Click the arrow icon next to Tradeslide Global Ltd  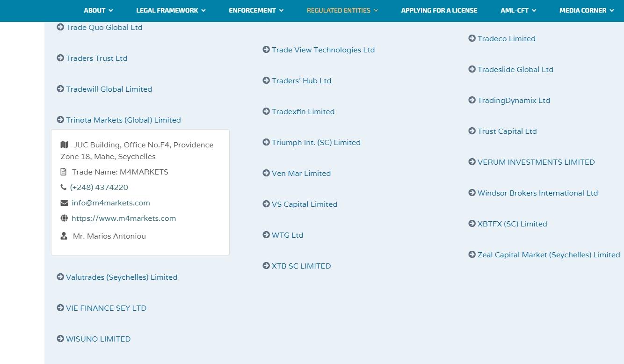(x=472, y=69)
